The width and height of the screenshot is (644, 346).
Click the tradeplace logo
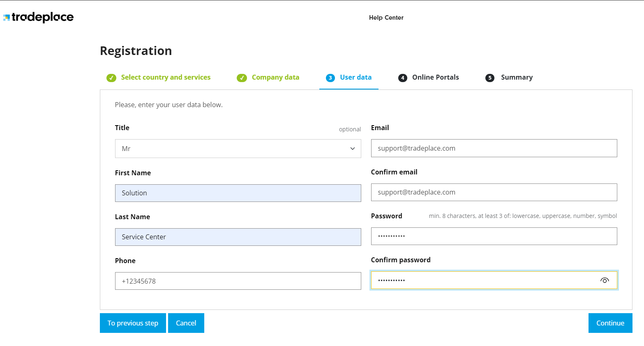pyautogui.click(x=38, y=17)
